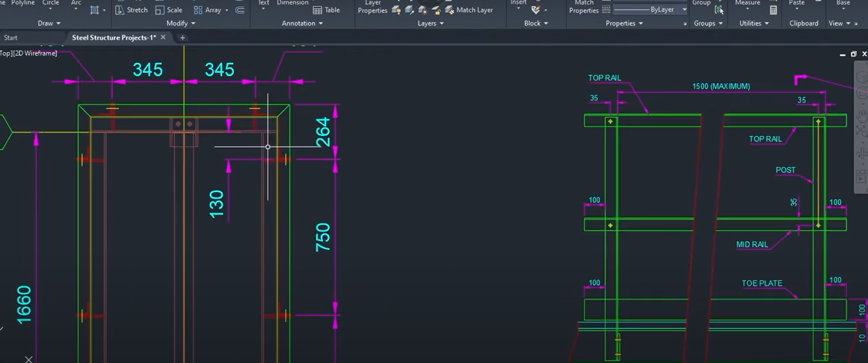Image resolution: width=868 pixels, height=363 pixels.
Task: Select the Steel Structure Projects-1 tab
Action: 114,38
